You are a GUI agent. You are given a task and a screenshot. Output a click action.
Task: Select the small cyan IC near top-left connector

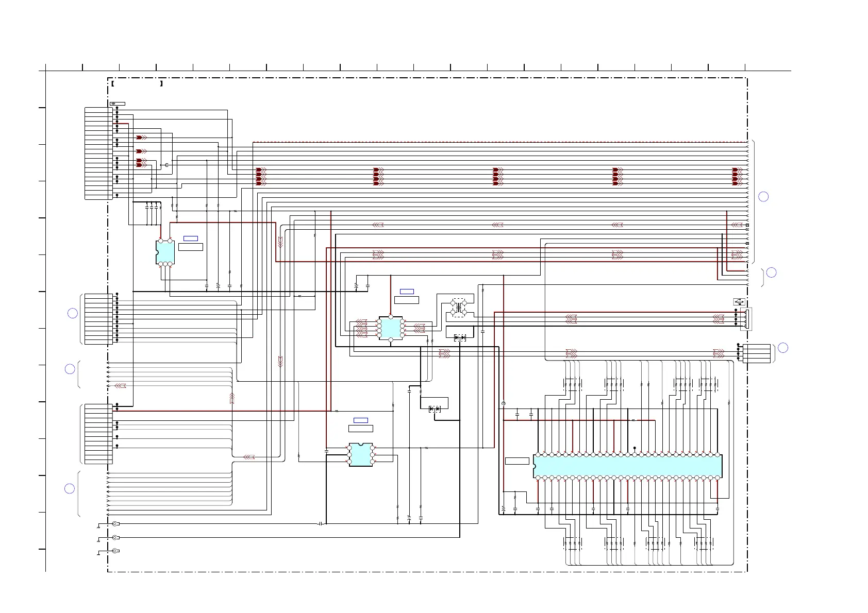[x=165, y=252]
